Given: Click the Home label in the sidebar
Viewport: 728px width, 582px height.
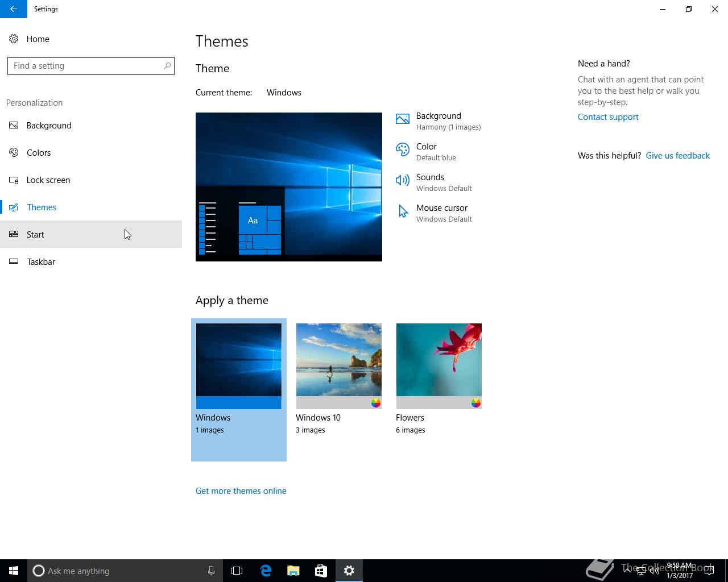Looking at the screenshot, I should (x=38, y=39).
